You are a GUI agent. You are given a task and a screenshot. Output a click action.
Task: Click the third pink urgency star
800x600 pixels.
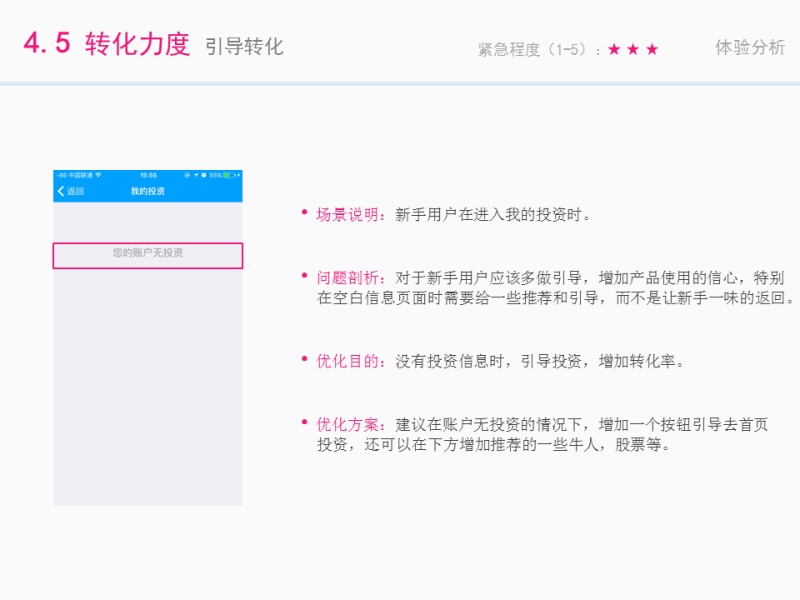(652, 49)
